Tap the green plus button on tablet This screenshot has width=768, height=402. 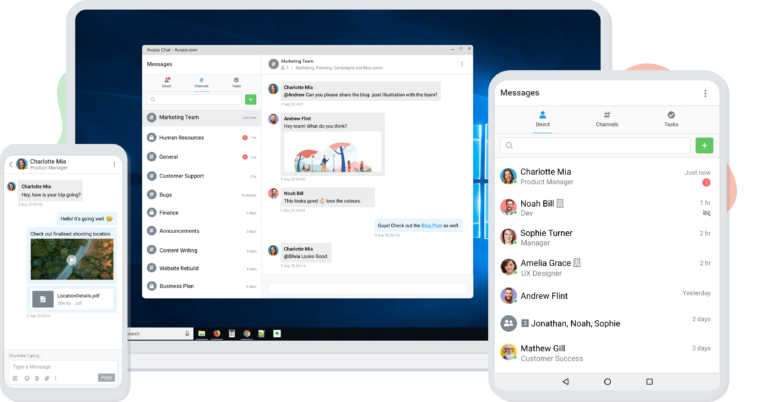tap(704, 145)
